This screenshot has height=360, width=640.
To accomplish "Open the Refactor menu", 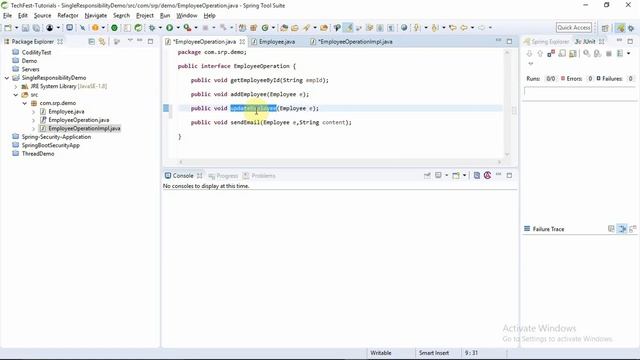I will point(68,16).
